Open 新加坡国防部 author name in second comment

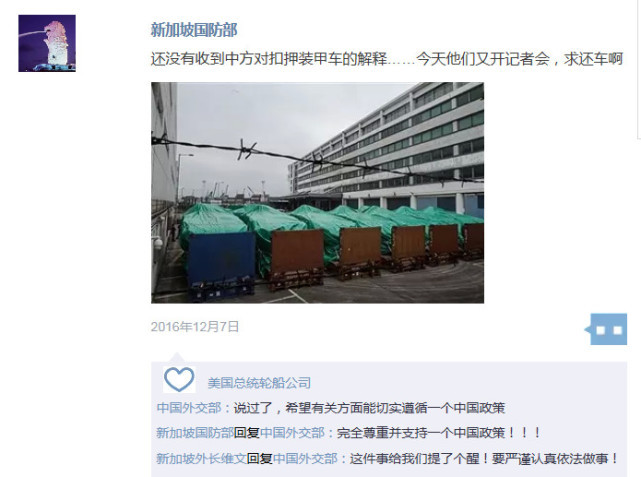[x=195, y=432]
